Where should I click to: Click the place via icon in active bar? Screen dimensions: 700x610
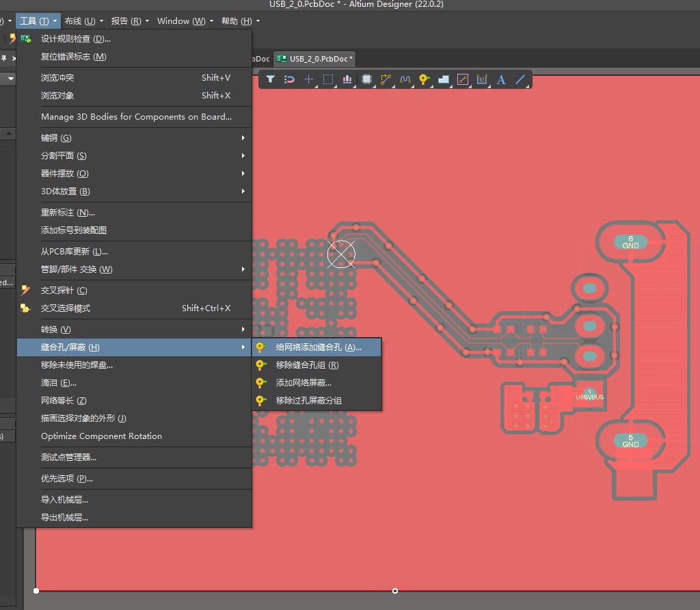pos(425,79)
